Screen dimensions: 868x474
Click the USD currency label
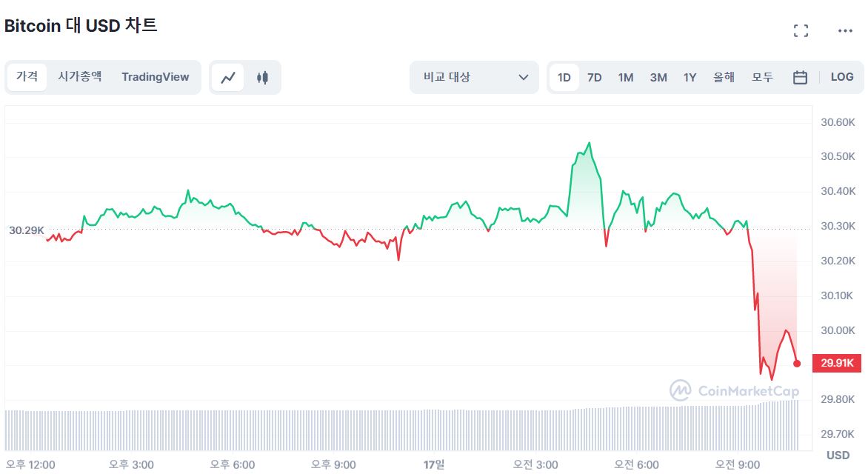coord(838,455)
